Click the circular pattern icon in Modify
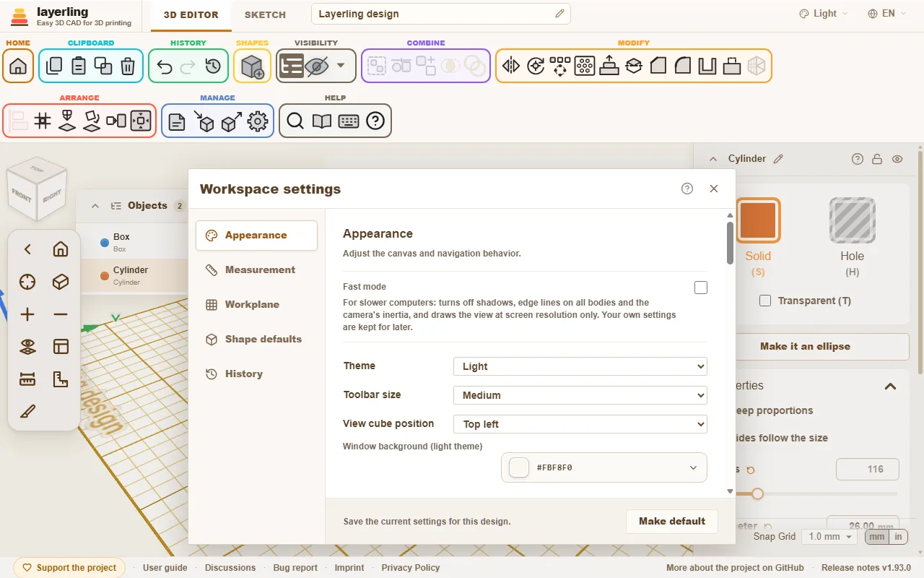The image size is (924, 578). coord(560,66)
